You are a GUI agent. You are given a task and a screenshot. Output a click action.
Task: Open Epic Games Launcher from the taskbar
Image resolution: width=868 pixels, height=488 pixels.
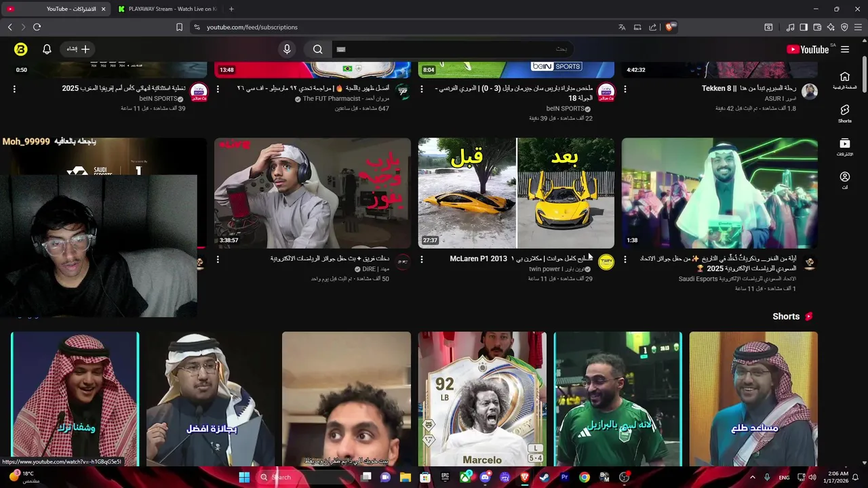[446, 477]
